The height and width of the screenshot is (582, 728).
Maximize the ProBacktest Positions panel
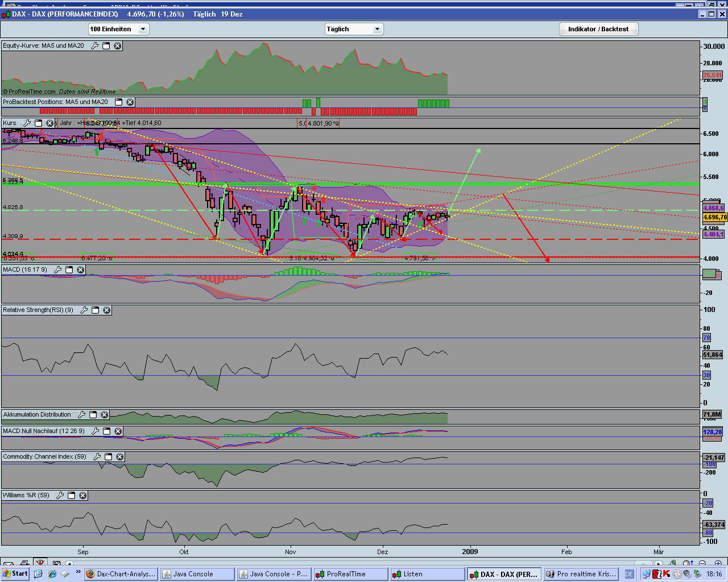(x=119, y=102)
